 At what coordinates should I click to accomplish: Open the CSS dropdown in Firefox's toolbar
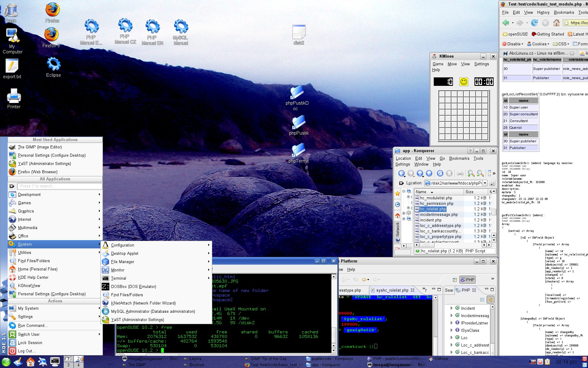point(561,44)
